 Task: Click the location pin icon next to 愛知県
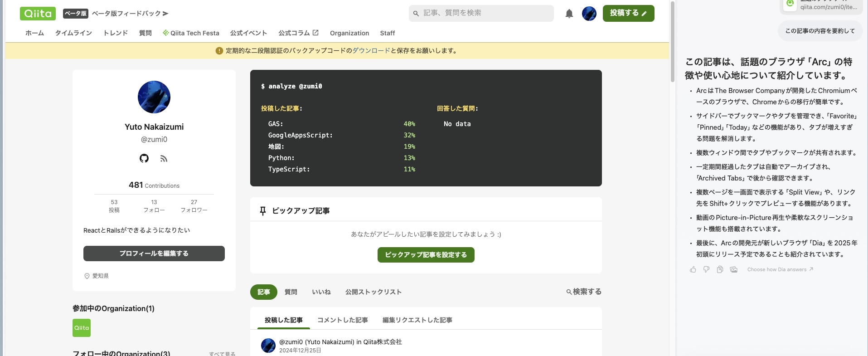coord(87,276)
